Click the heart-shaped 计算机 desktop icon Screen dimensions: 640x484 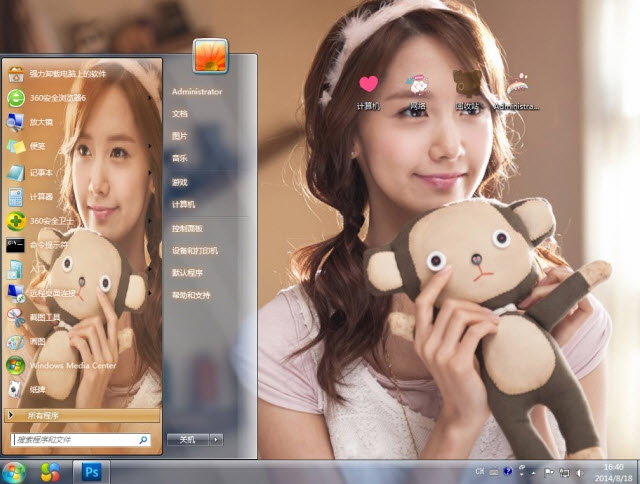coord(368,92)
